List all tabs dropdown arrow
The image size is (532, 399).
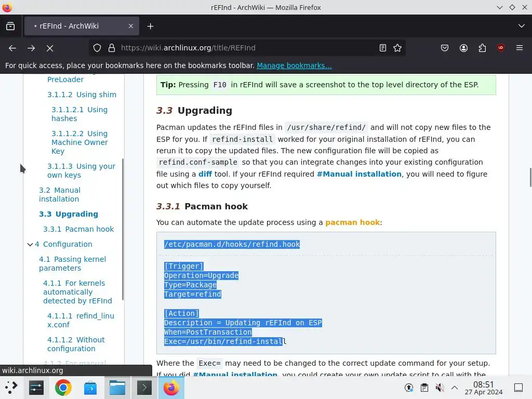tap(522, 26)
